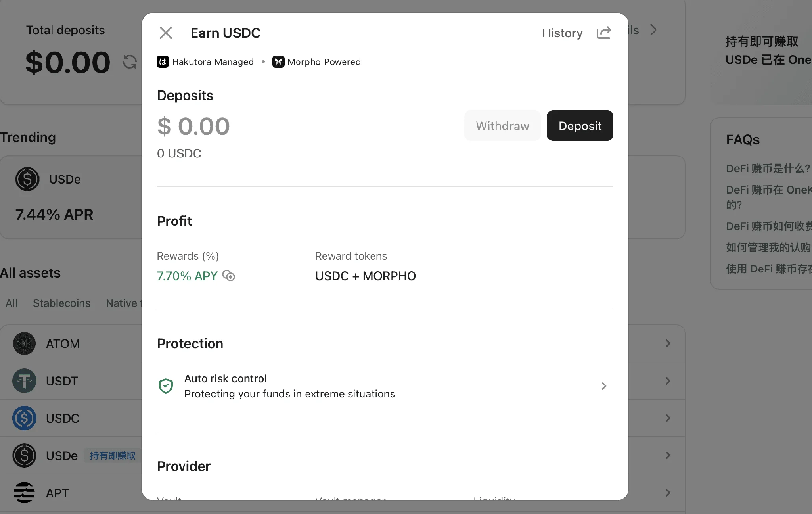Image resolution: width=812 pixels, height=514 pixels.
Task: Click the share icon next to History
Action: [603, 33]
